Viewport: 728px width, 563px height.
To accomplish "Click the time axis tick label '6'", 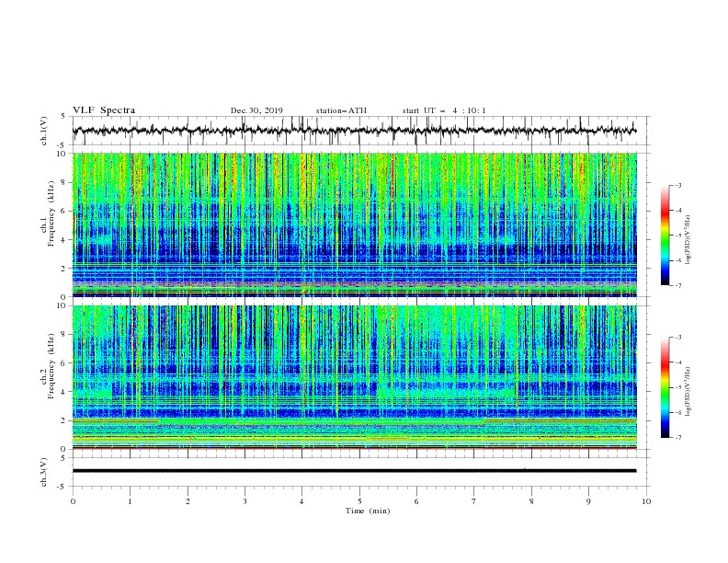I will click(416, 501).
